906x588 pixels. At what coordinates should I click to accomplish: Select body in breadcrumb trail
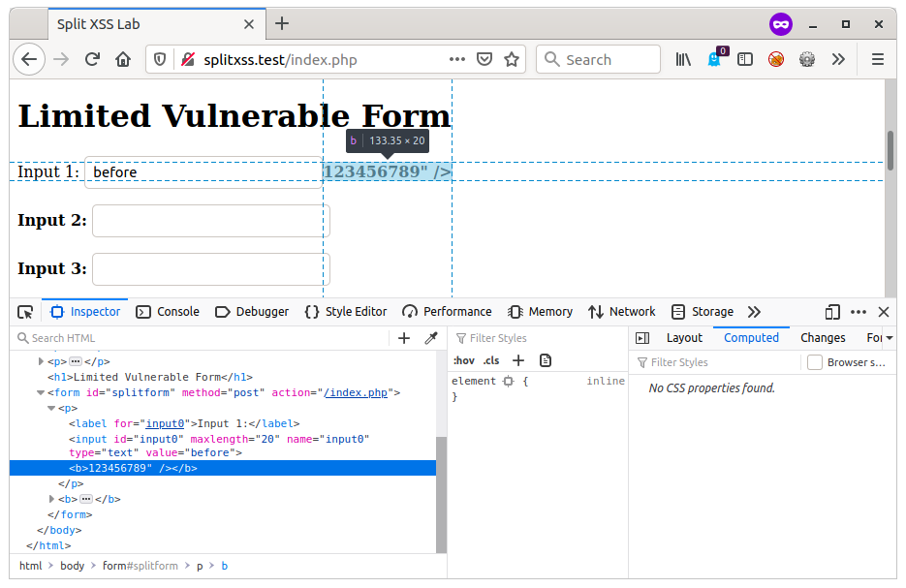point(73,566)
